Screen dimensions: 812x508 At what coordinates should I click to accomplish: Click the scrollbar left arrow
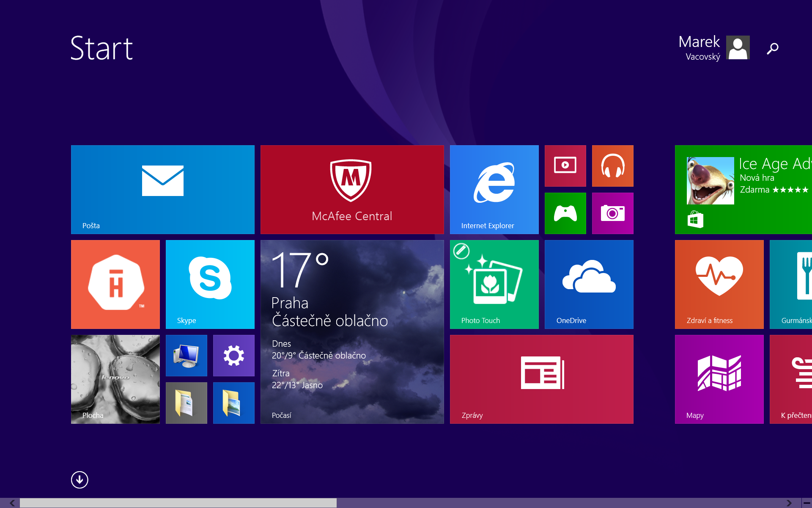(12, 503)
